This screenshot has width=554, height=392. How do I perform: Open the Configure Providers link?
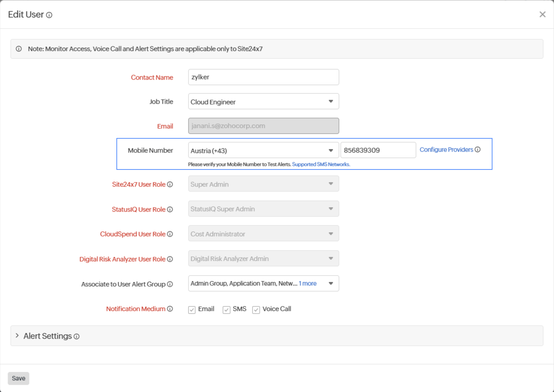pyautogui.click(x=446, y=150)
